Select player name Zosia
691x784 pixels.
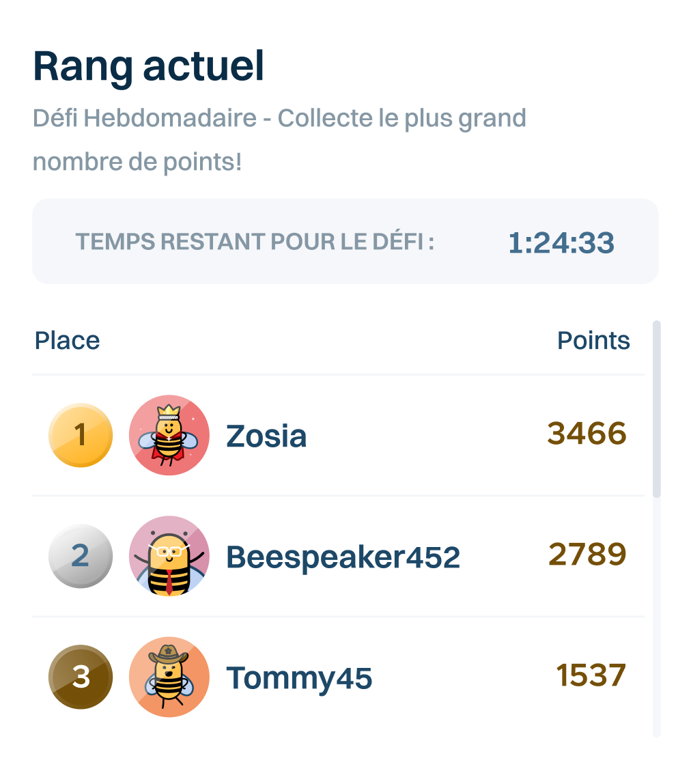click(266, 436)
